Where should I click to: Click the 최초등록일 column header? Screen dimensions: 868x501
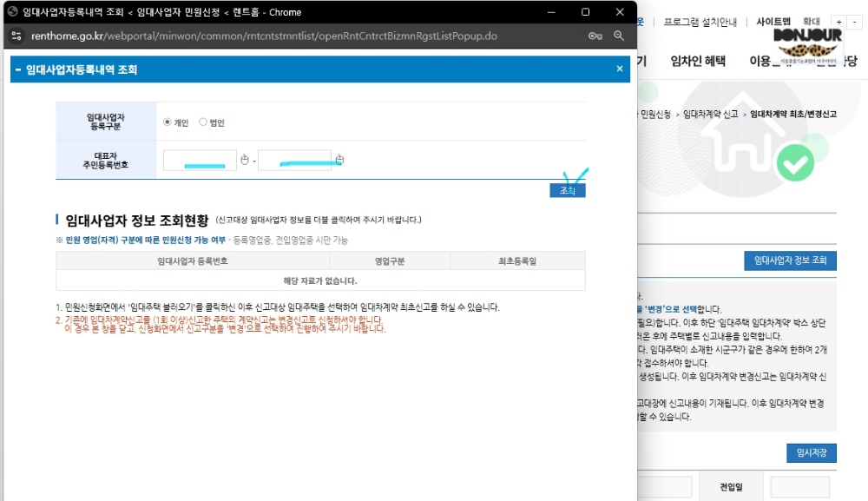[x=517, y=260]
